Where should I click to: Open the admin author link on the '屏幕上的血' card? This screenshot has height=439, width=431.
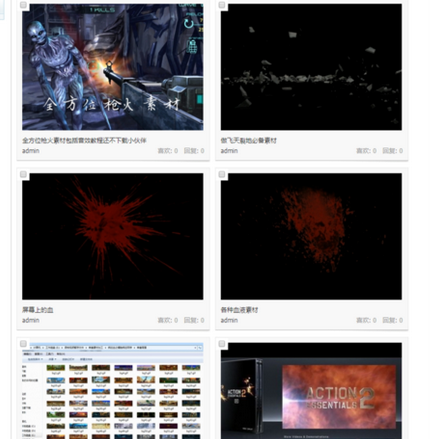(31, 320)
